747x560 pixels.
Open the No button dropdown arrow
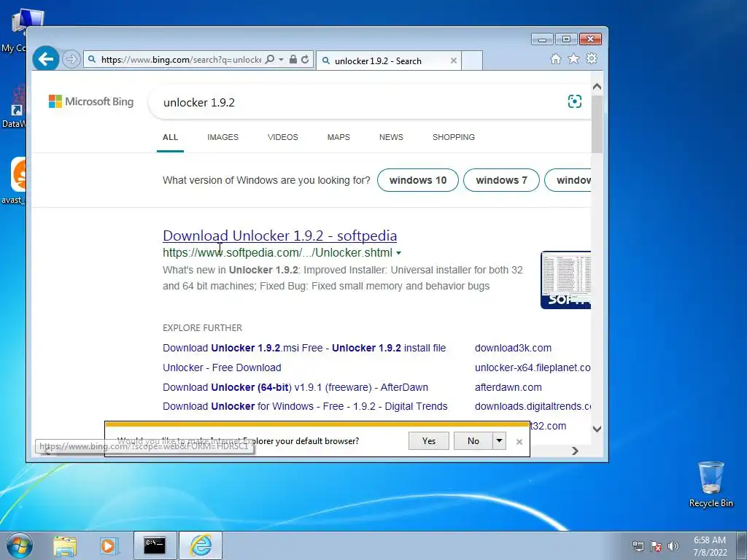click(499, 441)
